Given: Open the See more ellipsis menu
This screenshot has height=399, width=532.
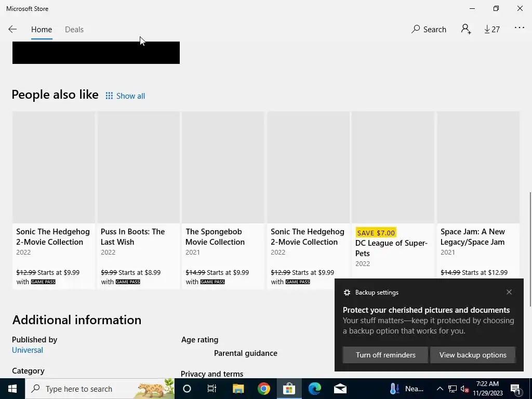Looking at the screenshot, I should (520, 28).
